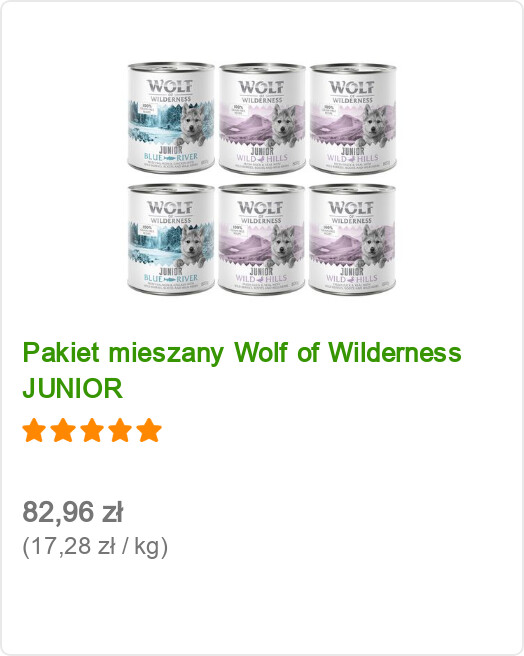This screenshot has width=524, height=656.
Task: Select the fifth rating star
Action: (149, 430)
